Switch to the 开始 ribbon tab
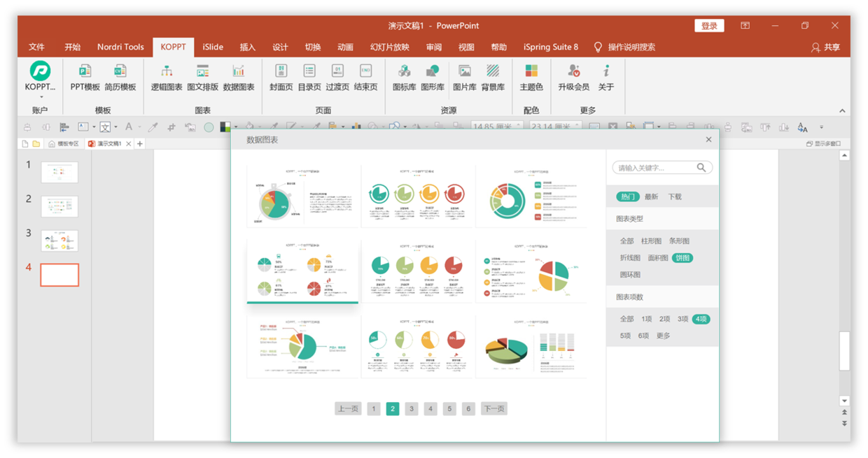Screen dimensions: 868x458 coord(72,47)
